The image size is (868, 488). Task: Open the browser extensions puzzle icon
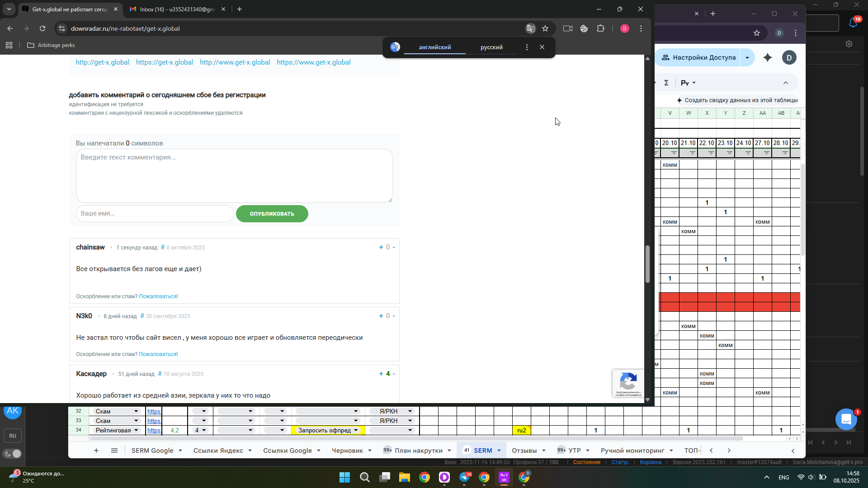click(600, 28)
